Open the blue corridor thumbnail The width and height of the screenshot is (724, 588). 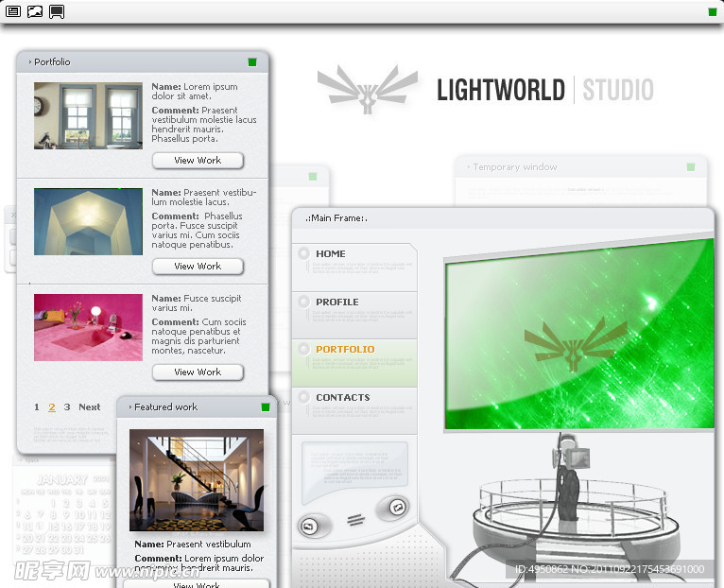(x=88, y=221)
